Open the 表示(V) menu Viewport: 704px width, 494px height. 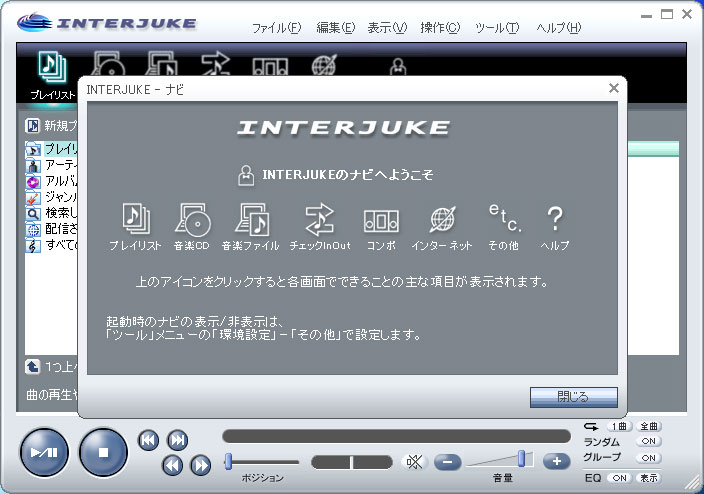coord(387,28)
